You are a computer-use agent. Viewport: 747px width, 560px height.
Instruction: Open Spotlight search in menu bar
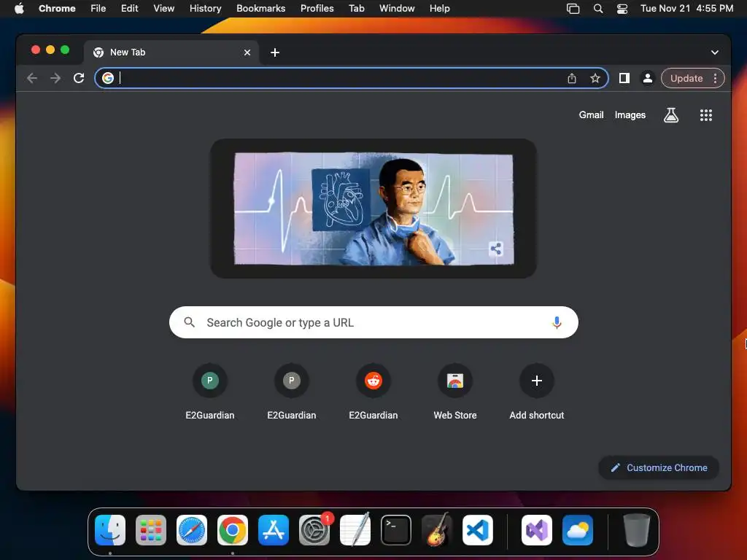coord(598,8)
